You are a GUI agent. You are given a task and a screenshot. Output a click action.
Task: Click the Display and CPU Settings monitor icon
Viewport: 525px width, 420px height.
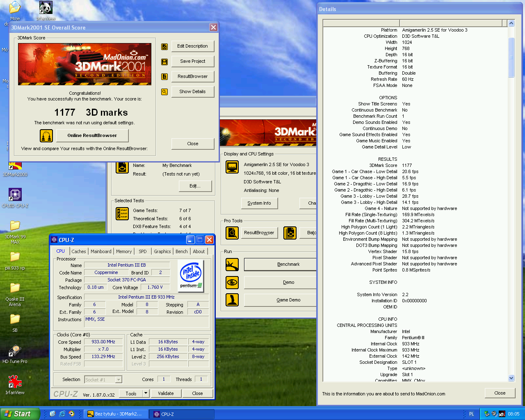click(232, 167)
